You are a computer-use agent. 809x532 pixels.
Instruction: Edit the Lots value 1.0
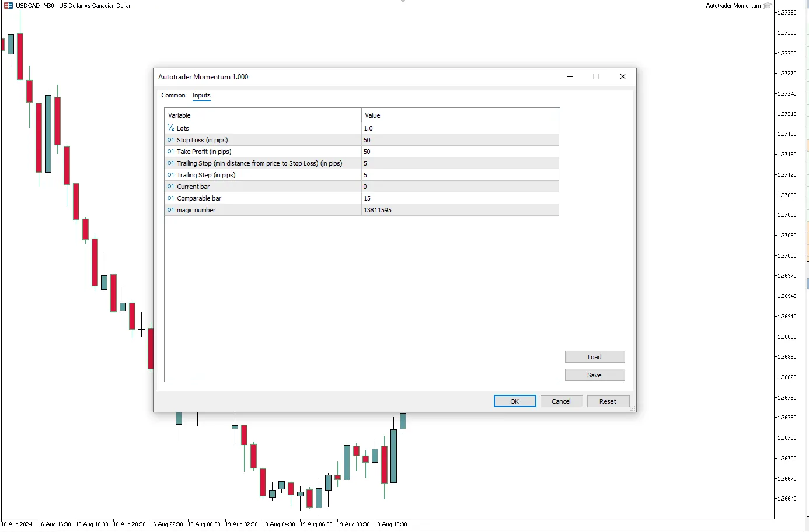[x=461, y=128]
